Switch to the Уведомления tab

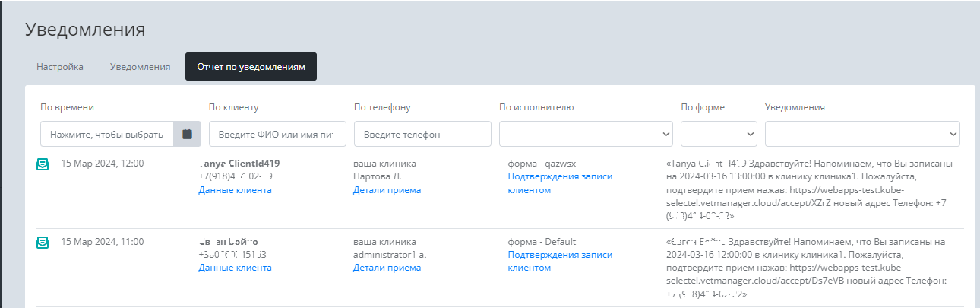140,67
